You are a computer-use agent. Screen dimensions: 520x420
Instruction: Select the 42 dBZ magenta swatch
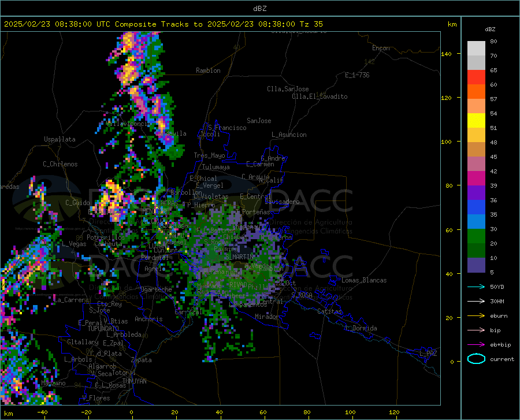pyautogui.click(x=476, y=179)
